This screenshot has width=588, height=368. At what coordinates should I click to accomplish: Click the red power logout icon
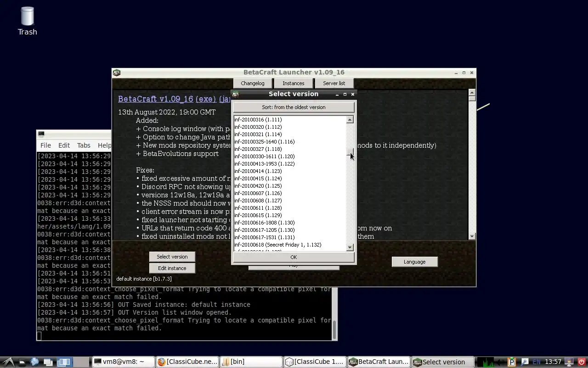tap(581, 362)
